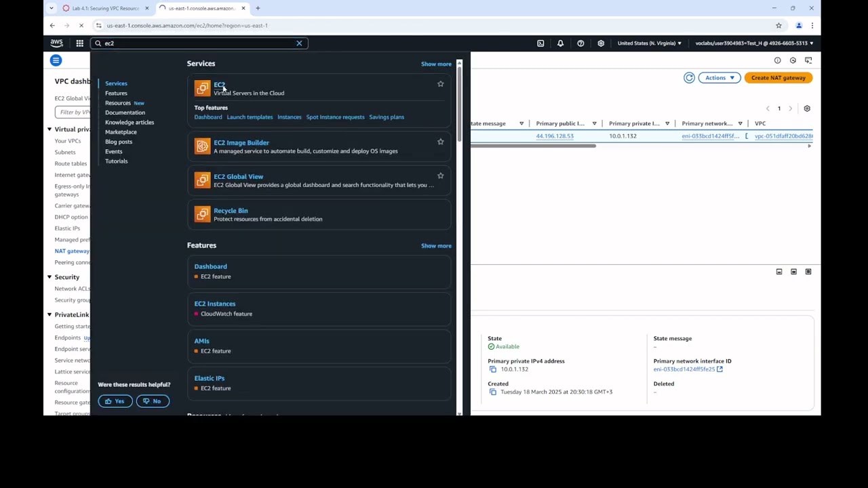Open console settings gear in header

tap(601, 43)
